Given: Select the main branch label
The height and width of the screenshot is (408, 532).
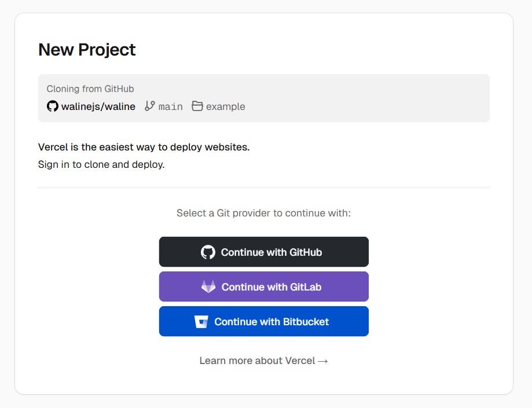Looking at the screenshot, I should click(x=171, y=106).
